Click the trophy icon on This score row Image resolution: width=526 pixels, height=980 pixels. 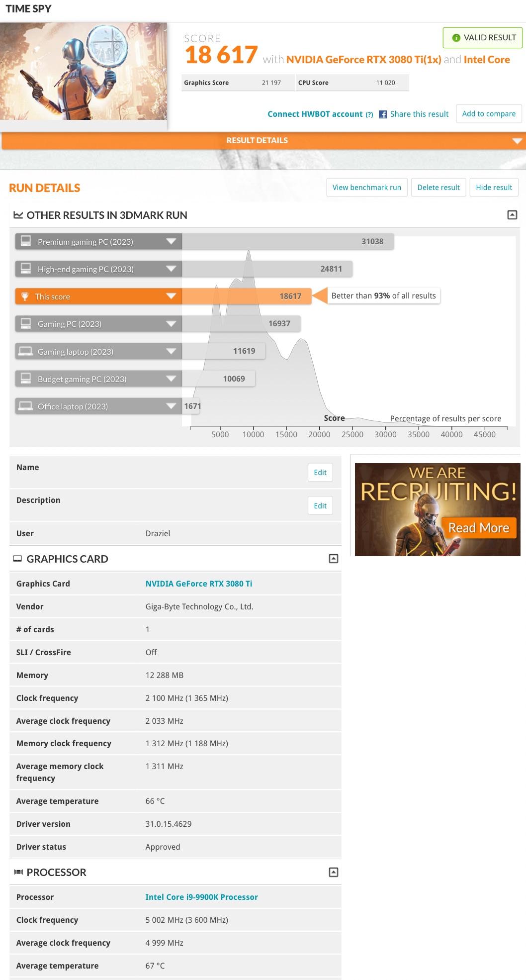click(25, 296)
